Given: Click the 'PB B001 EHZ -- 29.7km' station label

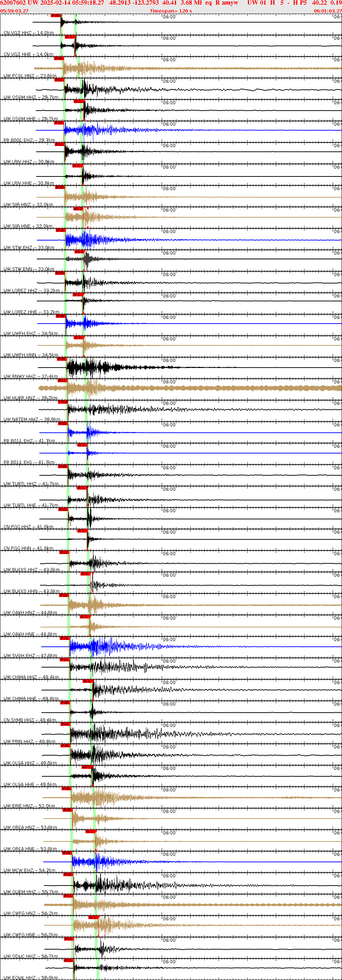Looking at the screenshot, I should tap(29, 140).
